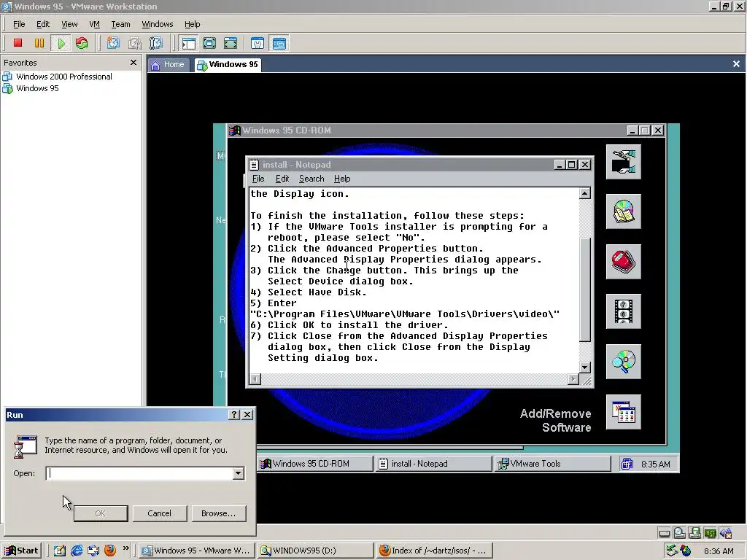Click Notepad horizontal scroll right arrow
The height and width of the screenshot is (560, 747).
pyautogui.click(x=573, y=379)
